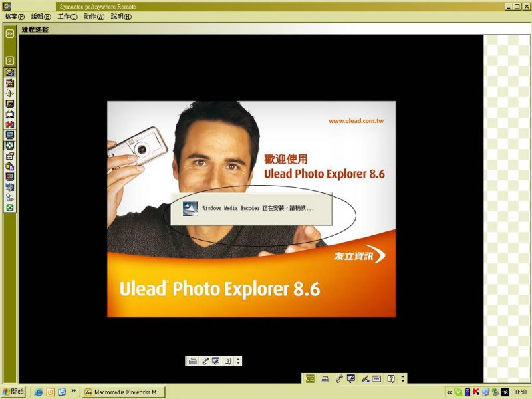Click the blue phone tray icon
The width and height of the screenshot is (532, 399).
coord(467,392)
